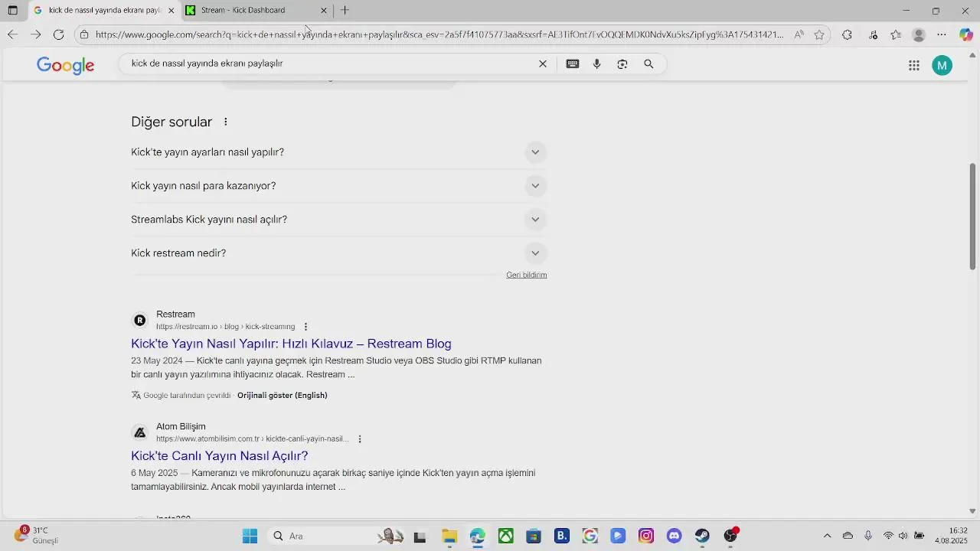The width and height of the screenshot is (980, 551).
Task: Open browser extensions menu
Action: coord(847,34)
